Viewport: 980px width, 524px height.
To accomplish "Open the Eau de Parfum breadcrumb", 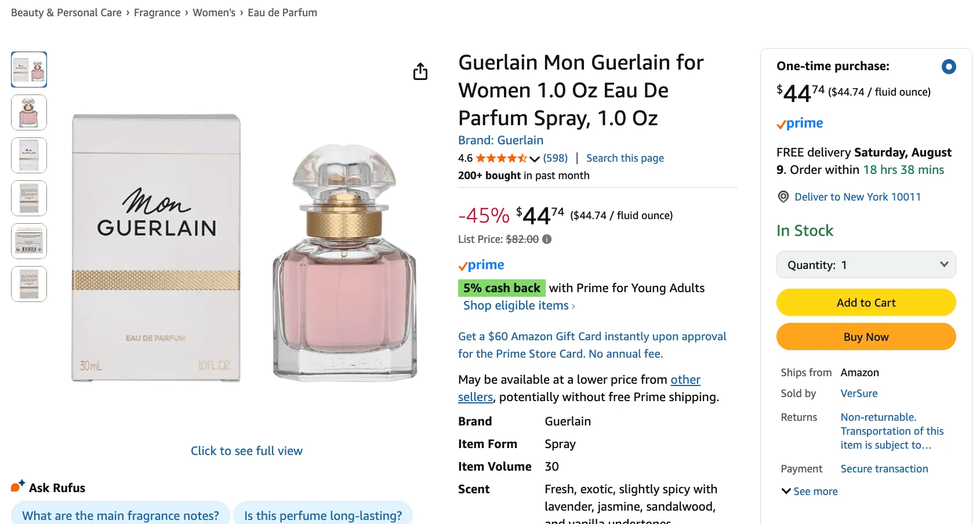I will pos(282,13).
